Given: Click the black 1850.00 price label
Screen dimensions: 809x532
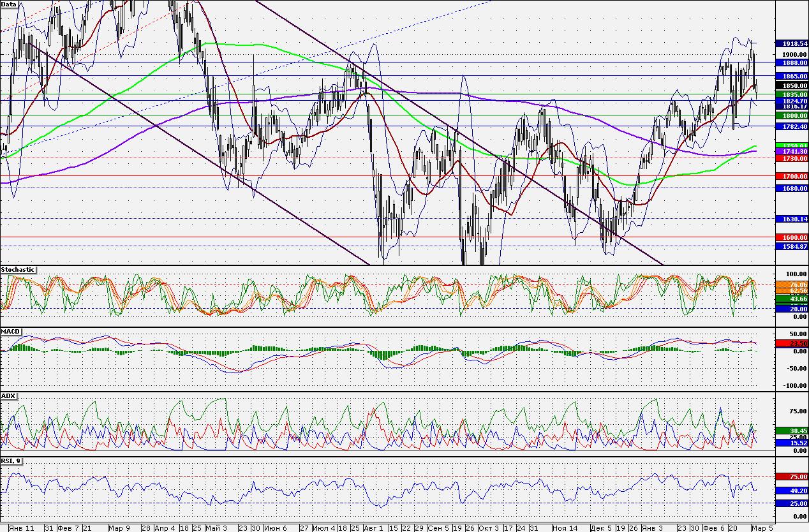Looking at the screenshot, I should (x=791, y=85).
